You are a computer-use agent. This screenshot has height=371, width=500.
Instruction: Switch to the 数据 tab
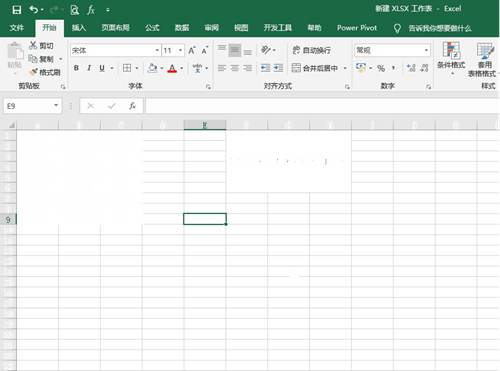point(182,28)
